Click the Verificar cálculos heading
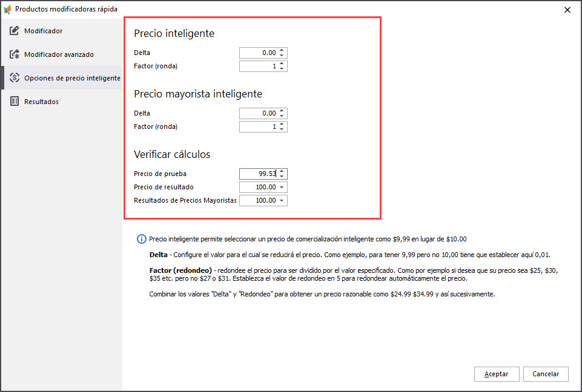 click(x=172, y=154)
